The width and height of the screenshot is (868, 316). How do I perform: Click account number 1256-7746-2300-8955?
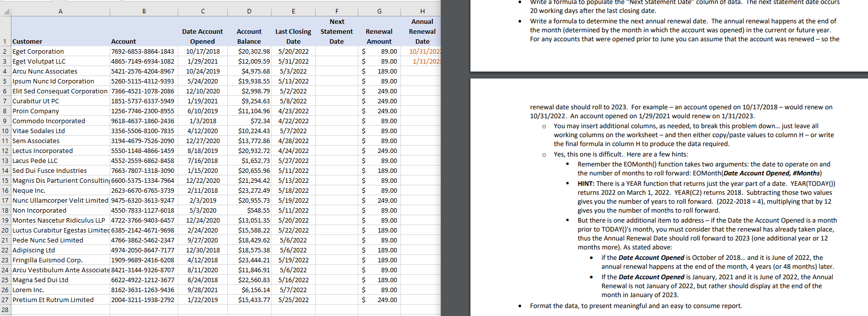(144, 111)
